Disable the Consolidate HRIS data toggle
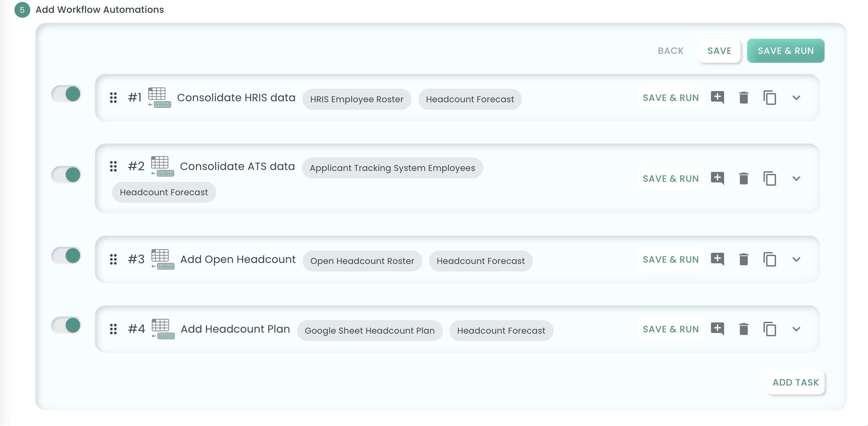The width and height of the screenshot is (868, 426). coord(66,94)
